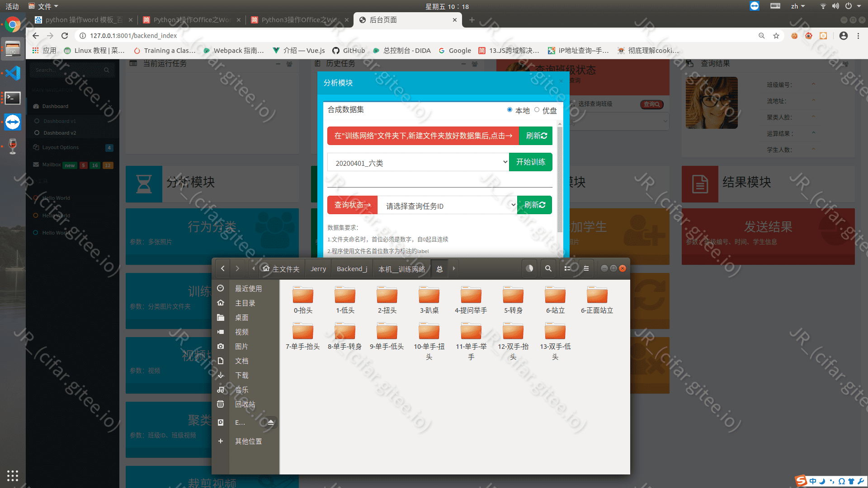Bookmark this page with the star icon
868x488 pixels.
tap(776, 36)
